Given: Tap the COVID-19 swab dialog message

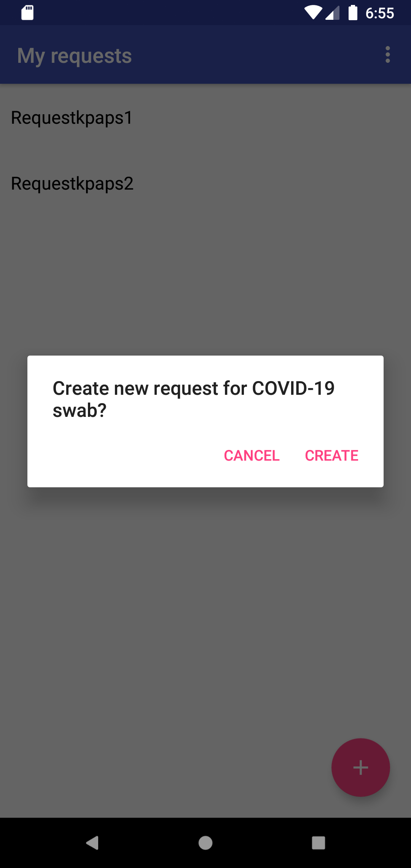Looking at the screenshot, I should (x=193, y=399).
